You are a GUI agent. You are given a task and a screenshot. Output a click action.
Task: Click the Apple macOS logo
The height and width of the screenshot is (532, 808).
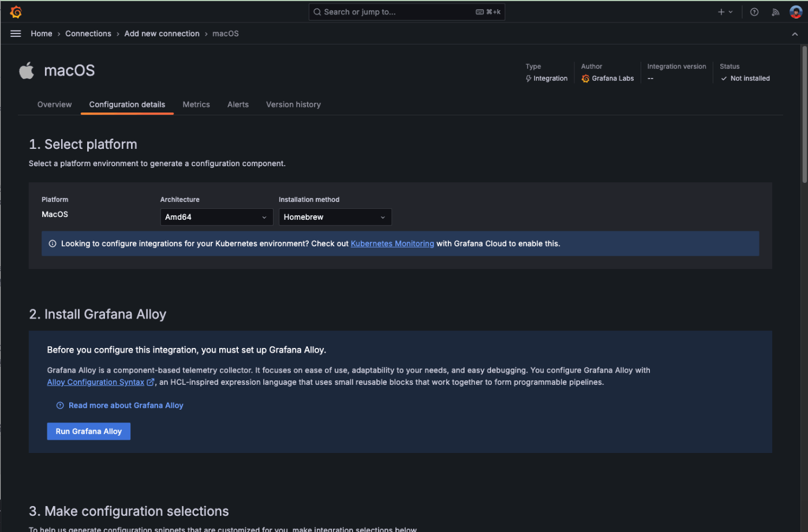point(27,70)
